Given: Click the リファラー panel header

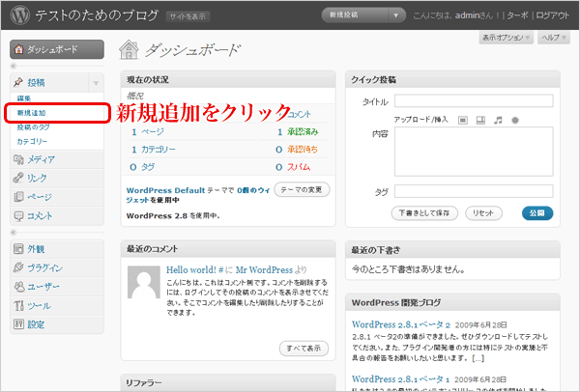Looking at the screenshot, I should [x=228, y=382].
